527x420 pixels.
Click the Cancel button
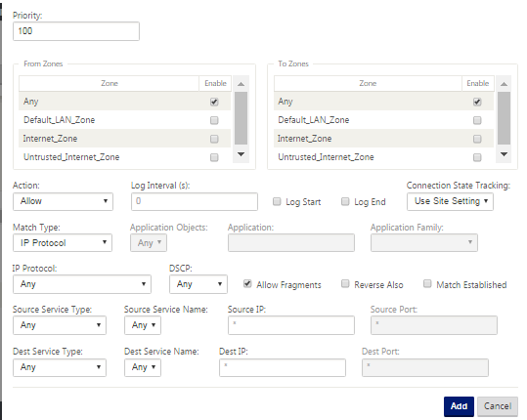click(498, 406)
